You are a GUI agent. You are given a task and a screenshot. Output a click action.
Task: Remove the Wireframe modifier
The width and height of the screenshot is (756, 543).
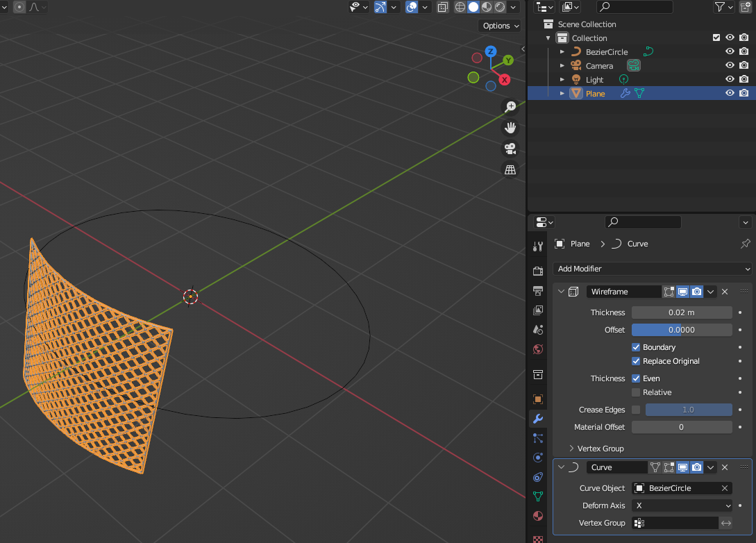[725, 292]
